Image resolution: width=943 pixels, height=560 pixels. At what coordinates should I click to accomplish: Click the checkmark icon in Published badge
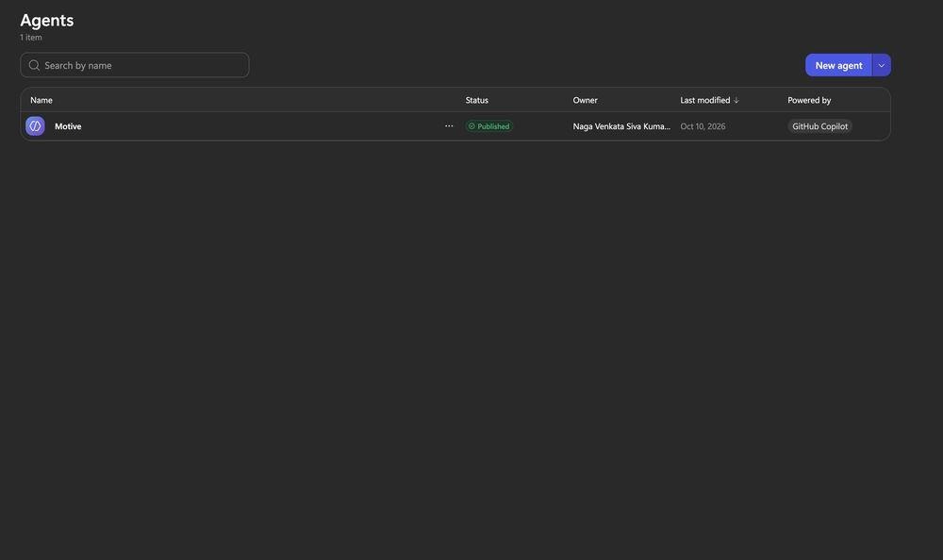tap(471, 126)
